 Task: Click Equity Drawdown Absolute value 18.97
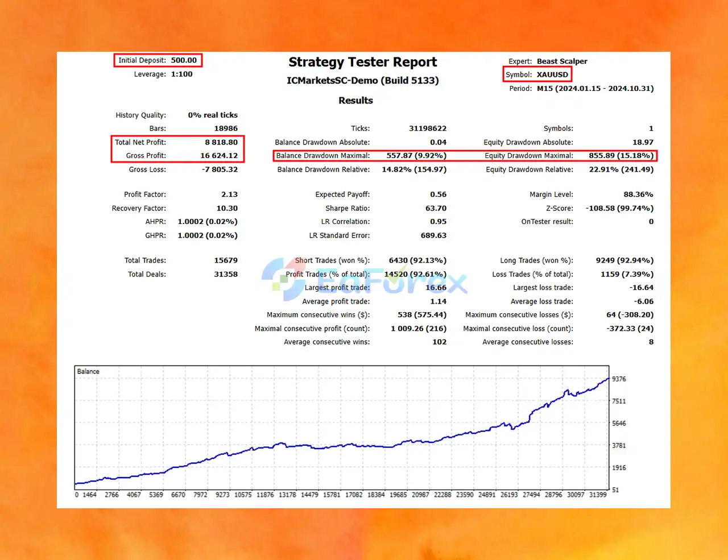(x=643, y=142)
